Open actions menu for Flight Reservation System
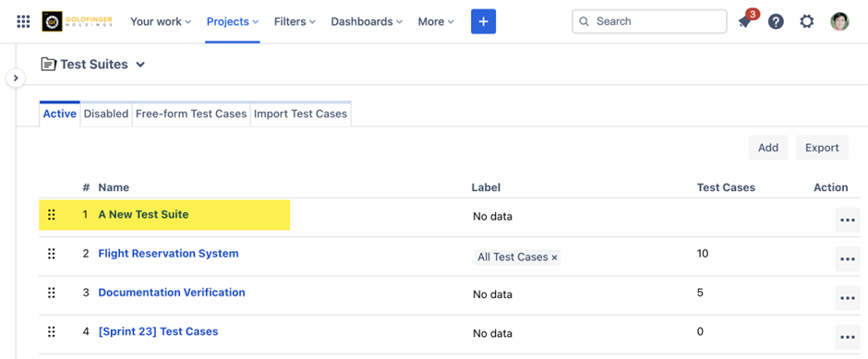This screenshot has width=868, height=359. (847, 259)
